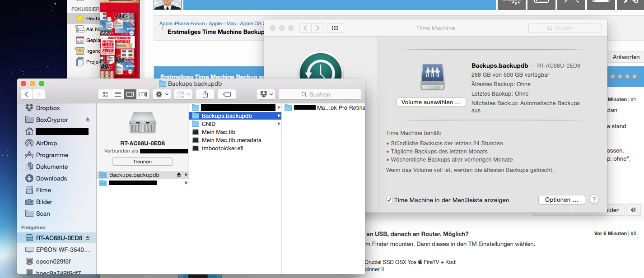Click the 'Volume auswählen ...' button
The width and height of the screenshot is (644, 278).
(431, 102)
